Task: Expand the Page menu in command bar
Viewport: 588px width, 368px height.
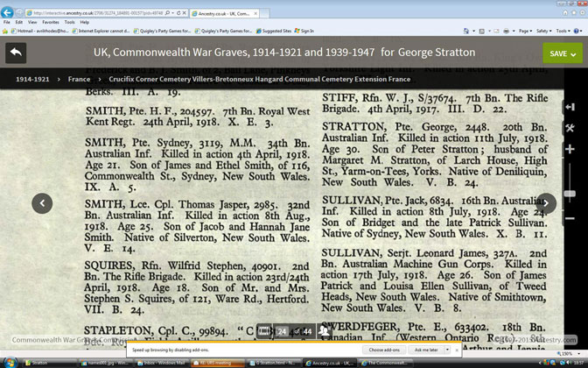Action: (x=525, y=32)
